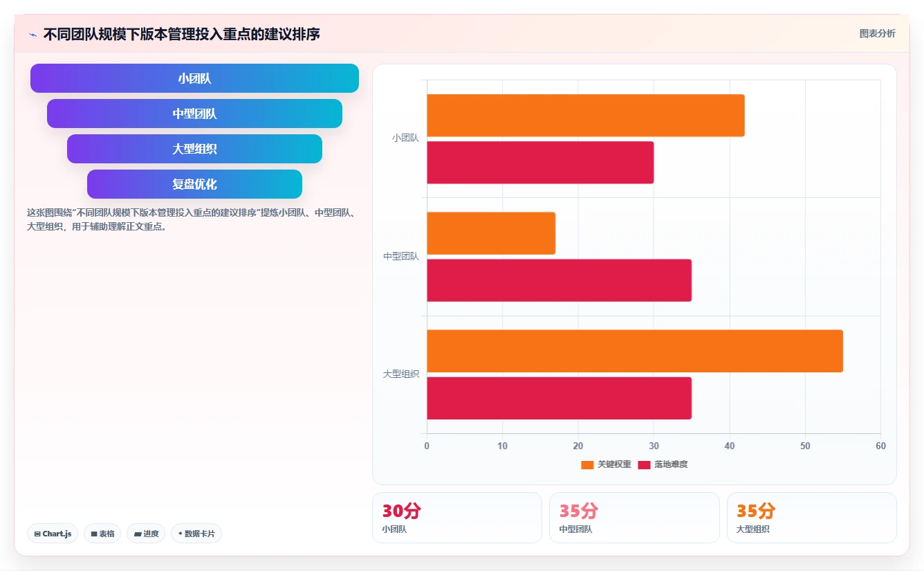Click the x-axis value 0

point(427,446)
